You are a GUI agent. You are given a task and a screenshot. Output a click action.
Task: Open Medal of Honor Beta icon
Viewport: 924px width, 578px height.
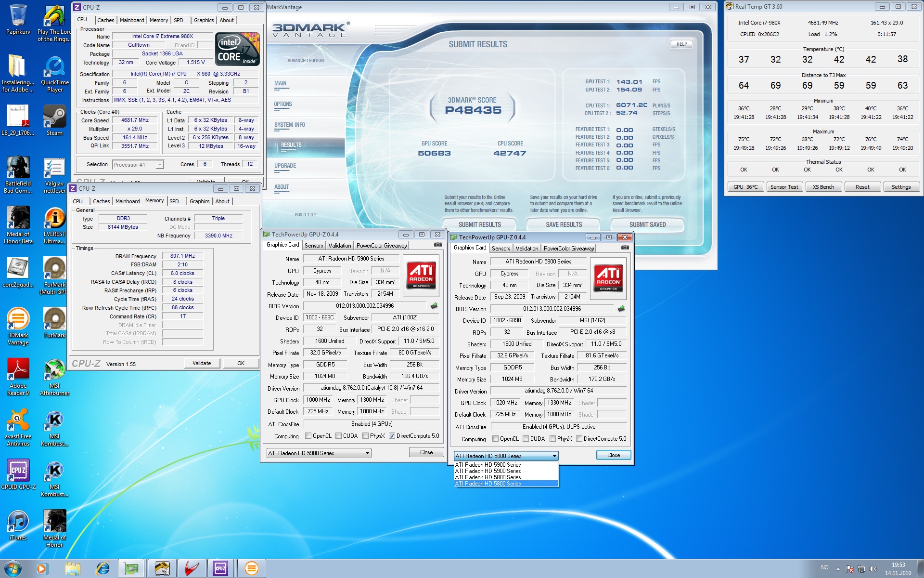click(18, 225)
